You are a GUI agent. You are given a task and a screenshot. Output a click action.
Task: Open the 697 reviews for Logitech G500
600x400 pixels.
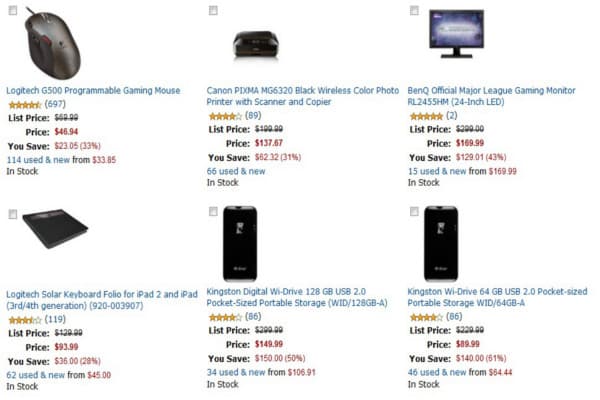(55, 104)
